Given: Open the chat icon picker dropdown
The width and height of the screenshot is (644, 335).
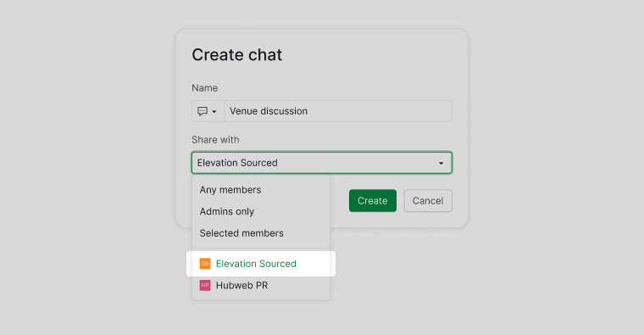Looking at the screenshot, I should click(x=208, y=111).
